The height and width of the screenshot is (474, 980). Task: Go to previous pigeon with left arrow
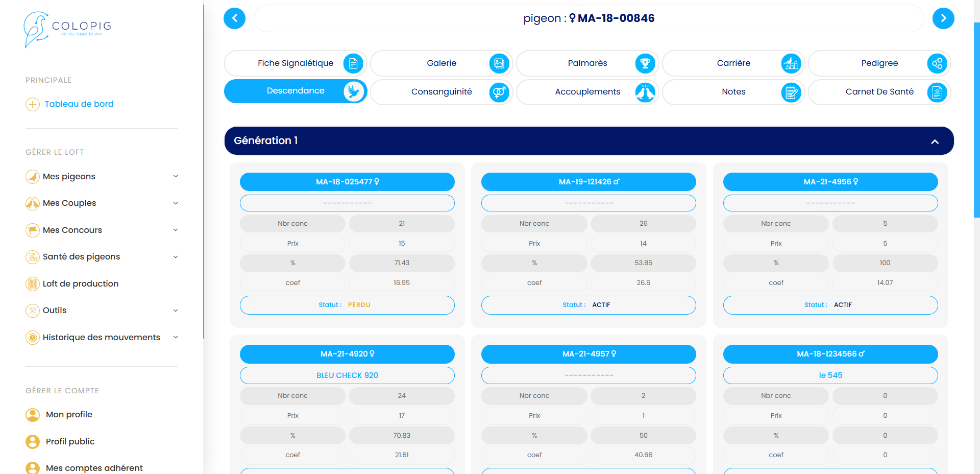[x=235, y=18]
